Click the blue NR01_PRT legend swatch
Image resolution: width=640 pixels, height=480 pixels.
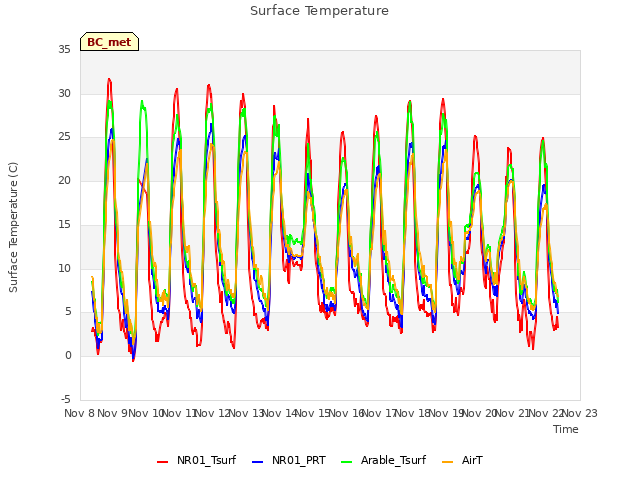(x=258, y=462)
